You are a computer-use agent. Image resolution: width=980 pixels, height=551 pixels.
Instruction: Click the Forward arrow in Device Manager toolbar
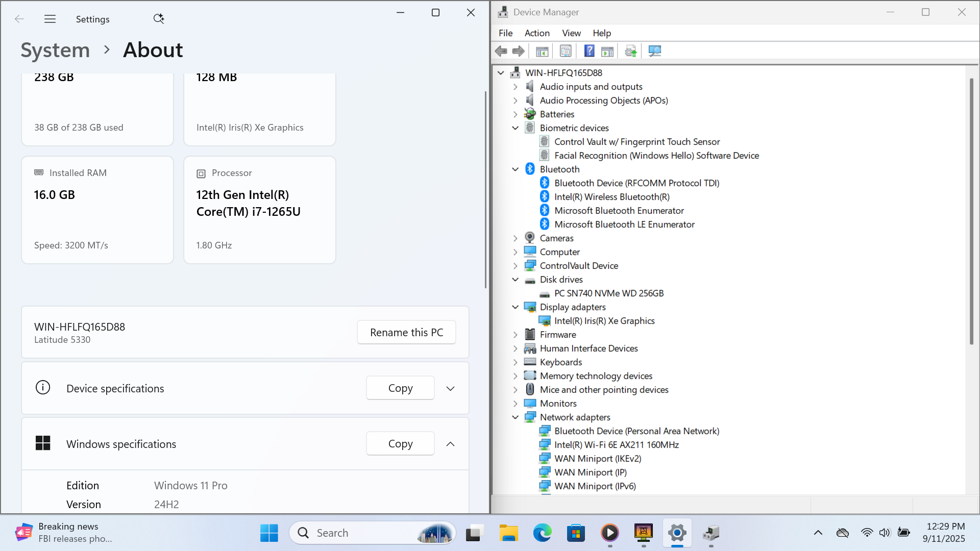click(x=519, y=51)
